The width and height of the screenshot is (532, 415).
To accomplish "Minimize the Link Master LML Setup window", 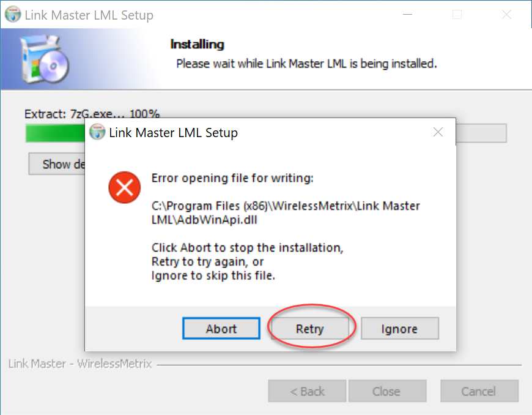I will click(407, 14).
